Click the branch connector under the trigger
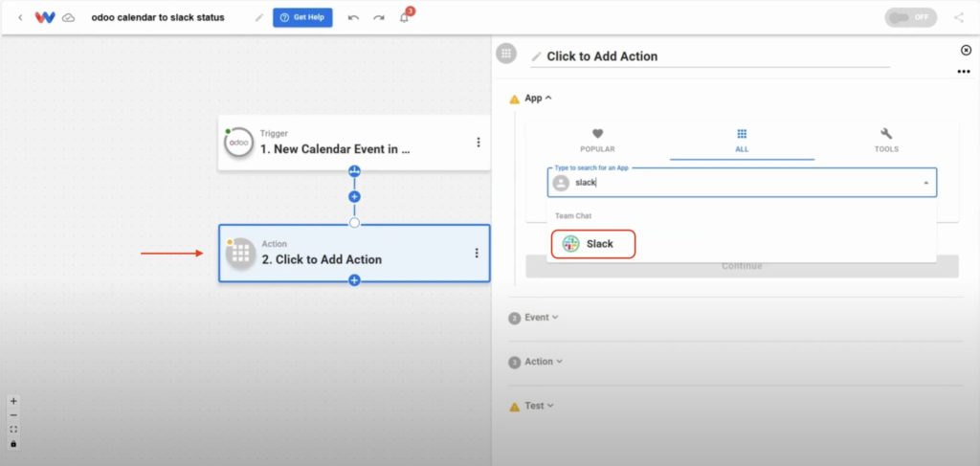Viewport: 980px width, 466px height. point(354,171)
